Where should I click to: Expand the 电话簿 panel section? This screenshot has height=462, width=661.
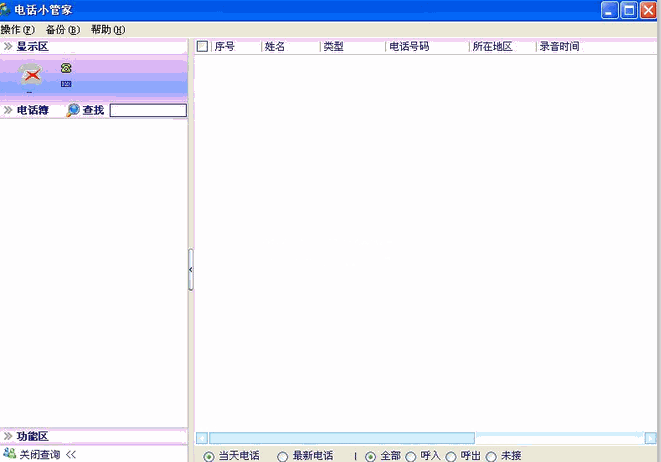tap(9, 111)
